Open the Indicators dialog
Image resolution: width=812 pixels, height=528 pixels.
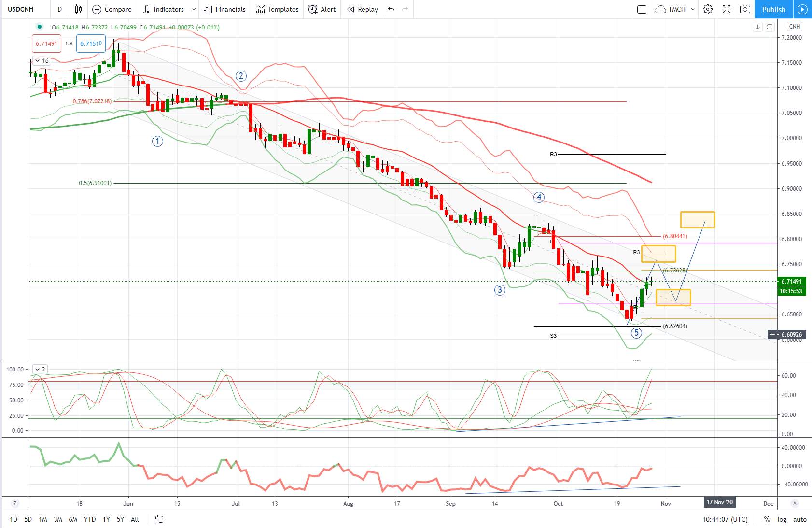click(x=163, y=9)
